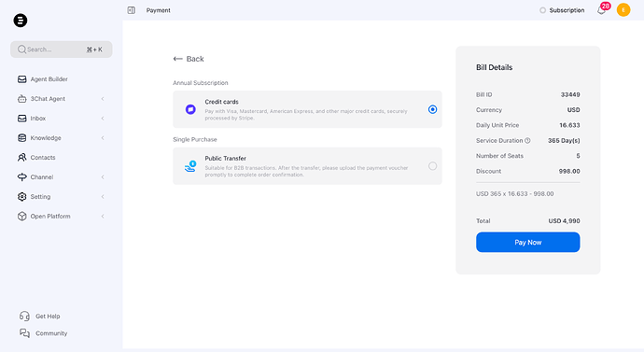644x352 pixels.
Task: Open 3Chat Agent menu item
Action: [x=62, y=99]
